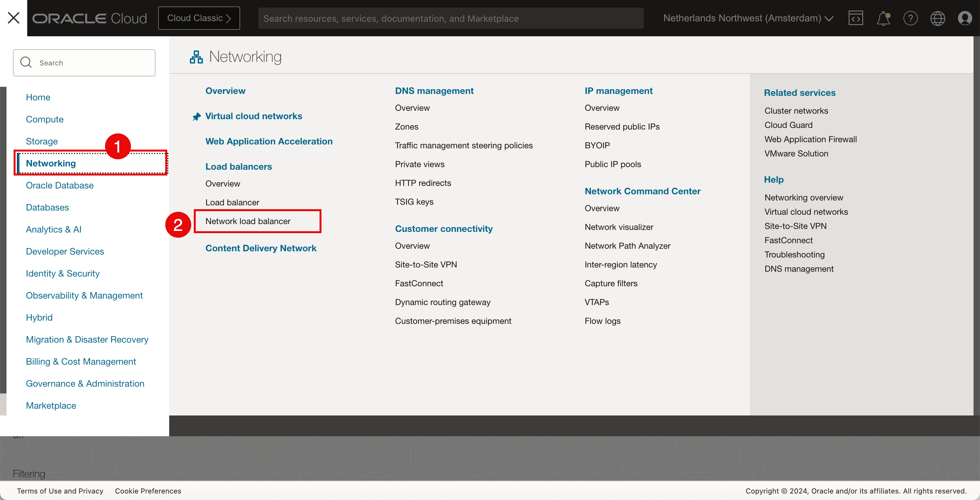Image resolution: width=980 pixels, height=500 pixels.
Task: Select Observability & Management category
Action: point(84,295)
